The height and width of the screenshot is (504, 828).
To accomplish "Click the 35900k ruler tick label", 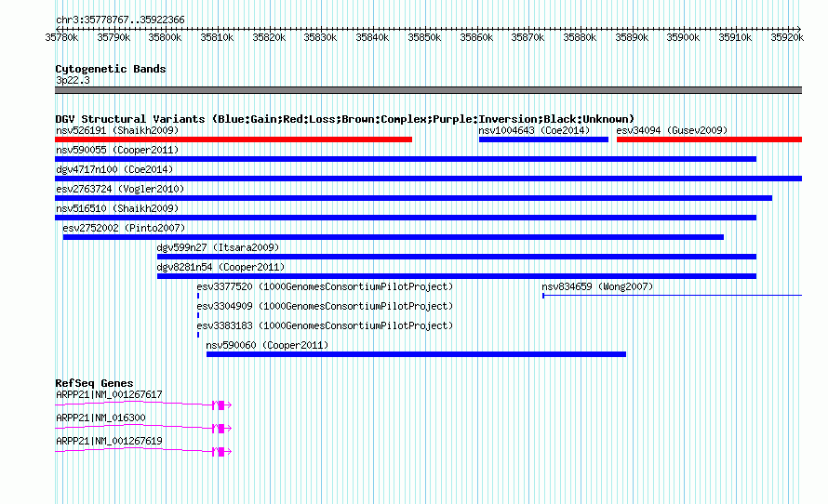I will pyautogui.click(x=683, y=37).
